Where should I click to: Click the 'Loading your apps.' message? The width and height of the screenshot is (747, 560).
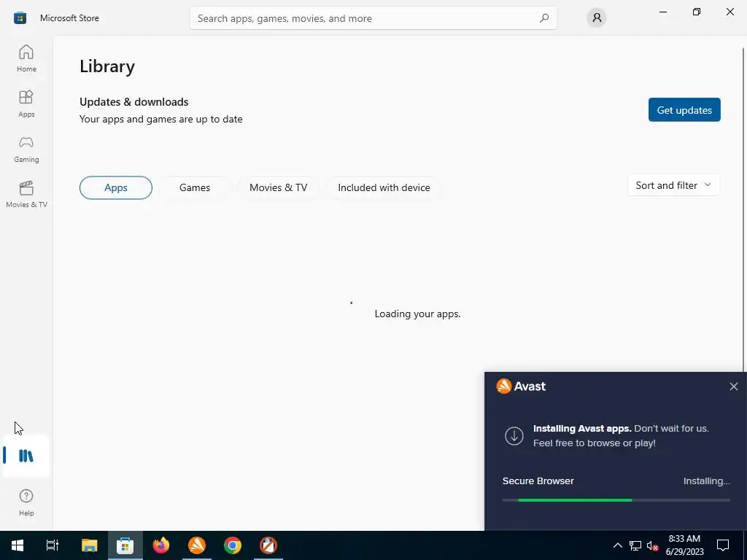pos(417,314)
